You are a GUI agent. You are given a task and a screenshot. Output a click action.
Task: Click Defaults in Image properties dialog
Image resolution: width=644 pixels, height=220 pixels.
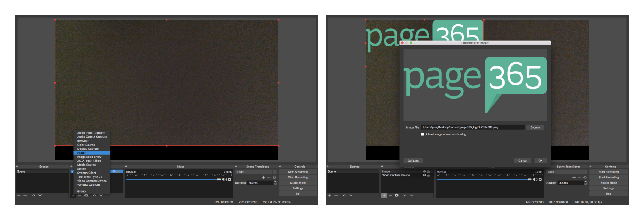413,160
